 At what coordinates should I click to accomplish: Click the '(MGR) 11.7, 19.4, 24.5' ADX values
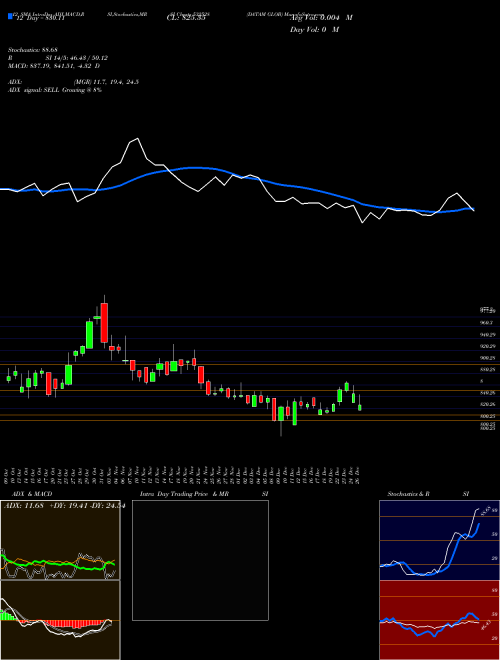(x=106, y=82)
